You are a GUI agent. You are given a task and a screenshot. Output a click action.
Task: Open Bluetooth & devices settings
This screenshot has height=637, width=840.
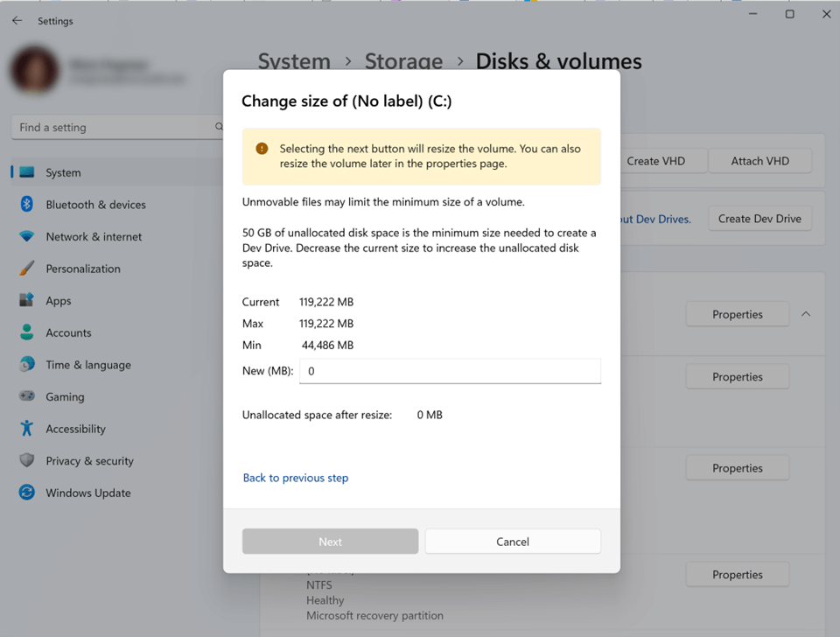point(91,204)
